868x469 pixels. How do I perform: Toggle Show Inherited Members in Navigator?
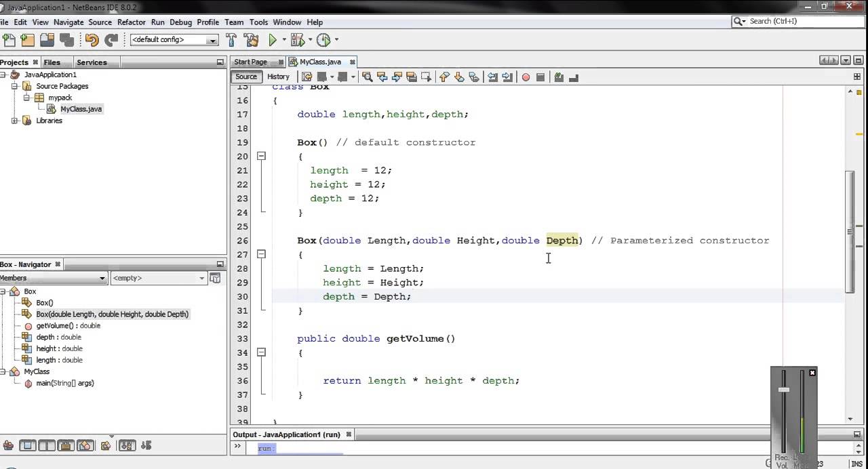coord(8,445)
